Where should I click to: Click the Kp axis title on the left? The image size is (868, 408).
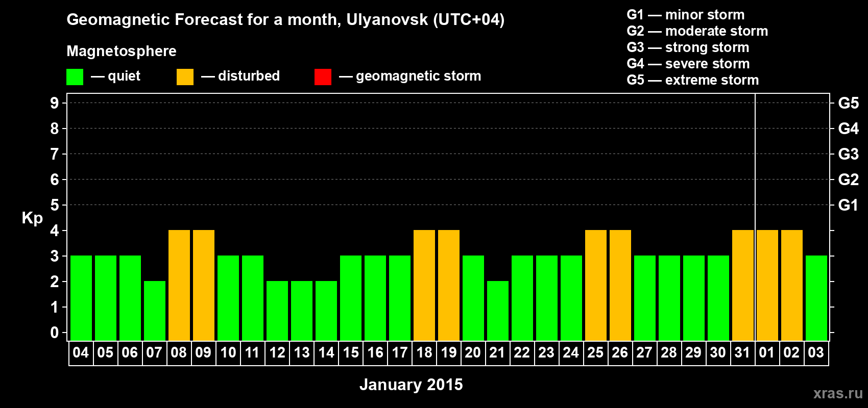32,218
